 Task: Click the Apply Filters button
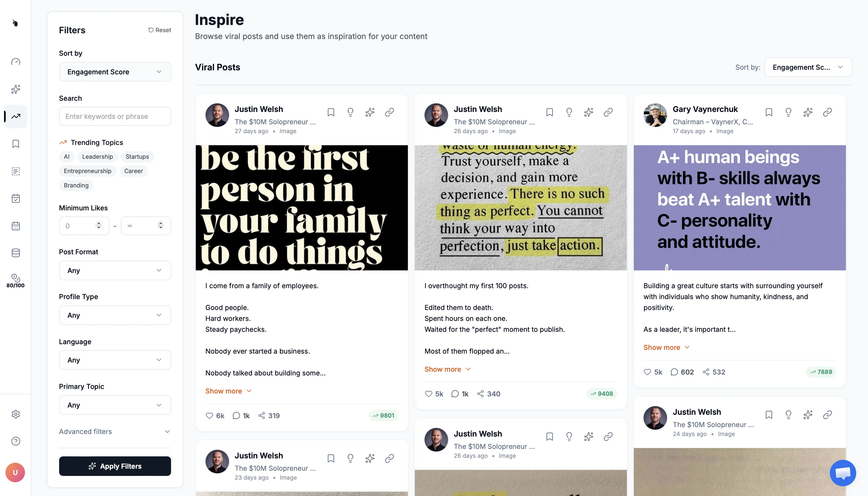pyautogui.click(x=115, y=466)
